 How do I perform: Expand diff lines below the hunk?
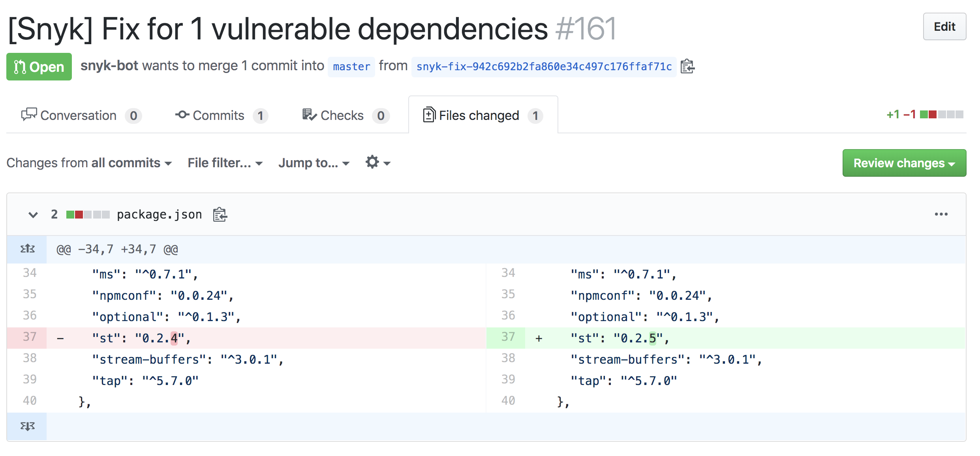tap(27, 426)
